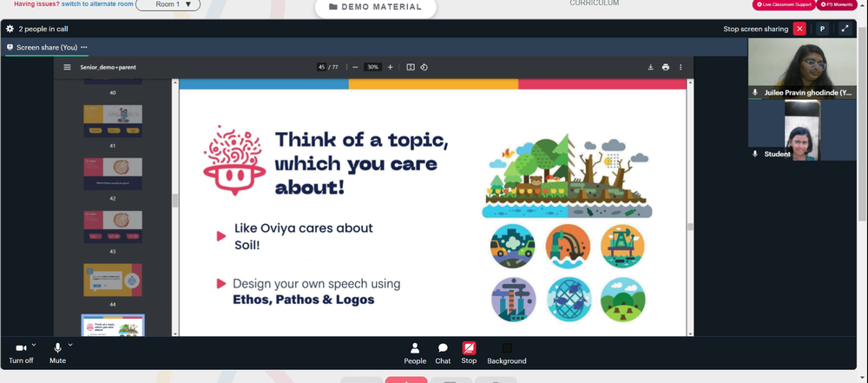868x383 pixels.
Task: Click 'Like Oviya cares about Soil!' text
Action: pyautogui.click(x=303, y=236)
